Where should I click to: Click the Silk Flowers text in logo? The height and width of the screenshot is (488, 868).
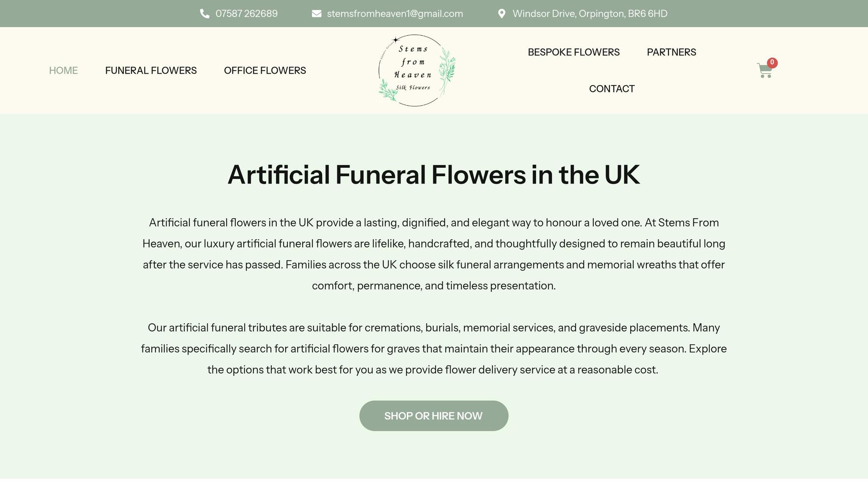pos(413,88)
